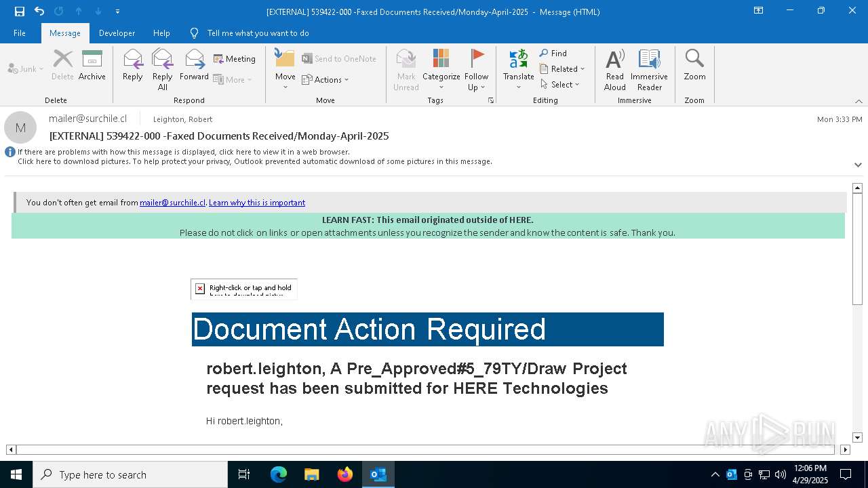The width and height of the screenshot is (868, 488).
Task: Click the view in web browser info message
Action: click(x=184, y=152)
